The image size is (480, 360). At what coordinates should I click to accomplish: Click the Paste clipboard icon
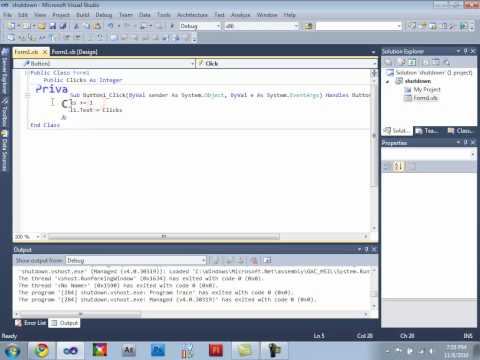tap(97, 26)
